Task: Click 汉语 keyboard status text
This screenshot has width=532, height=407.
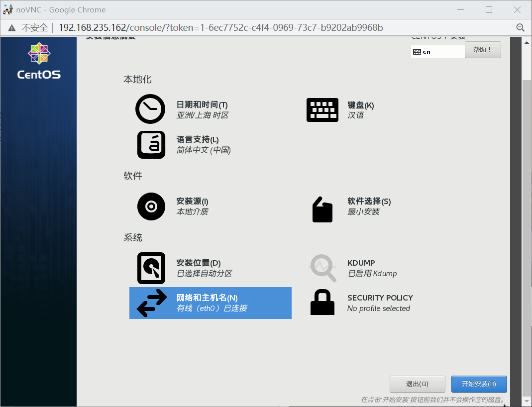Action: [x=355, y=115]
